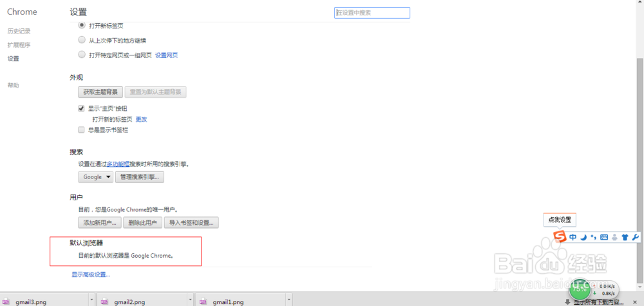Toggle the Sogou Chinese/English mode 中 icon
644x306 pixels.
[x=573, y=237]
